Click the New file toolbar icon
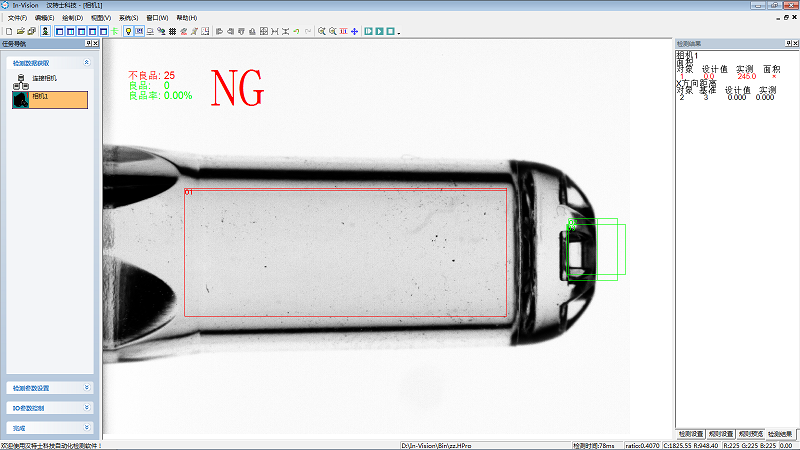This screenshot has width=800, height=450. (8, 32)
